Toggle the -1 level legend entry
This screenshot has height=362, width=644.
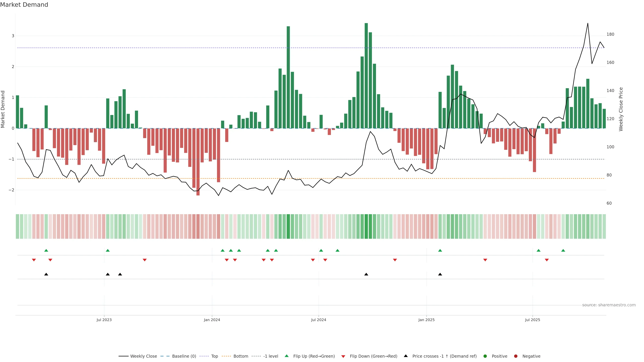pyautogui.click(x=271, y=356)
